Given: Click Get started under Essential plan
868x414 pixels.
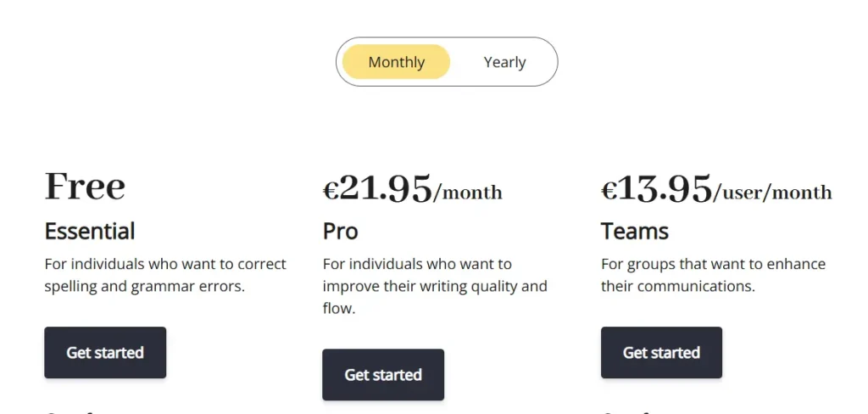Looking at the screenshot, I should (x=105, y=352).
